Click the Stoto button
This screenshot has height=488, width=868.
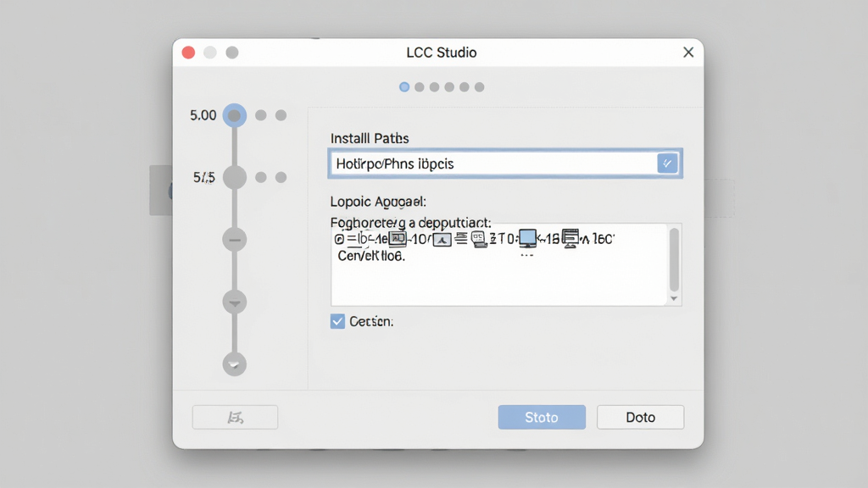pyautogui.click(x=542, y=417)
